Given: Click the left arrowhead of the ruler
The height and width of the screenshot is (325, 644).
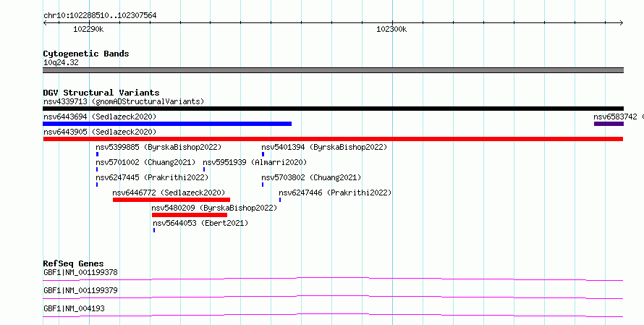Looking at the screenshot, I should 45,23.
